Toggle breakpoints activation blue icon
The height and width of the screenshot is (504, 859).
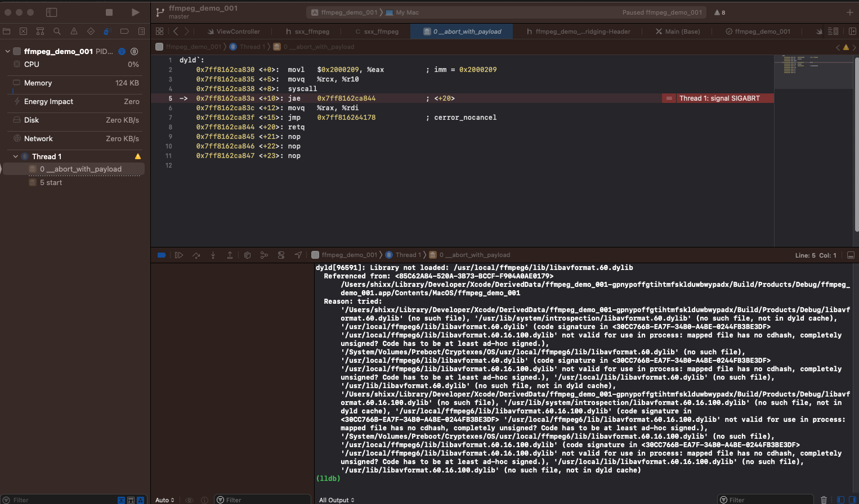tap(162, 255)
